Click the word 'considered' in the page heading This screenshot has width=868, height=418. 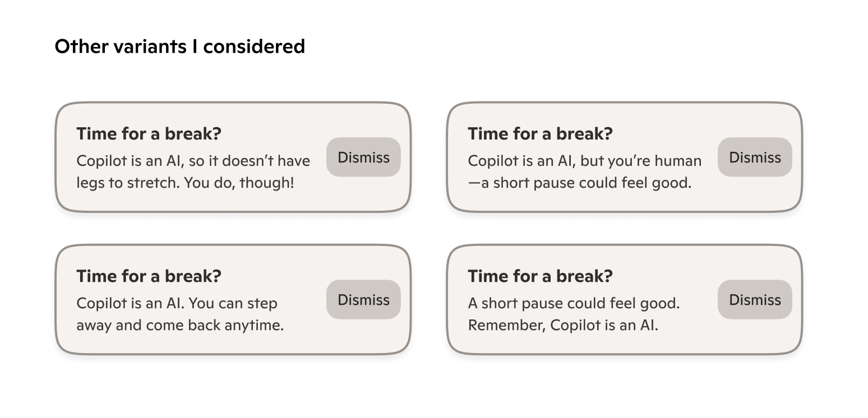point(254,46)
